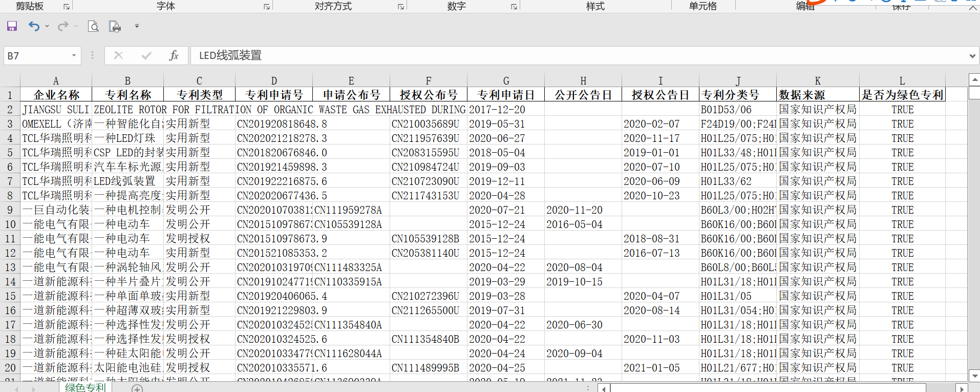980x392 pixels.
Task: Select row 7 header
Action: coord(10,181)
